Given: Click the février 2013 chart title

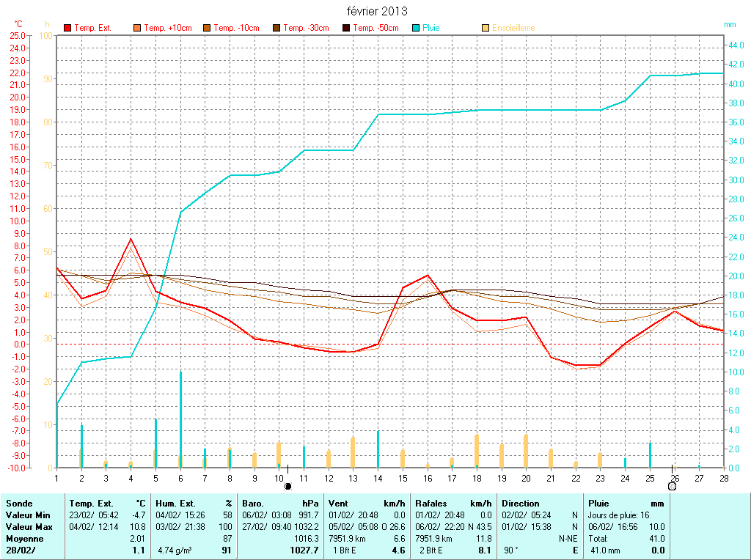Looking at the screenshot, I should 377,11.
